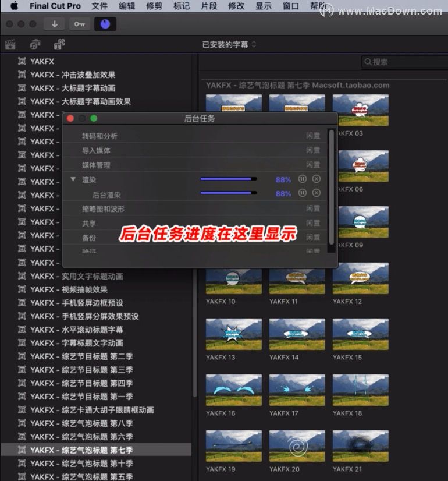Screen dimensions: 448x481
Task: Cancel the 渲染 task
Action: pos(317,179)
